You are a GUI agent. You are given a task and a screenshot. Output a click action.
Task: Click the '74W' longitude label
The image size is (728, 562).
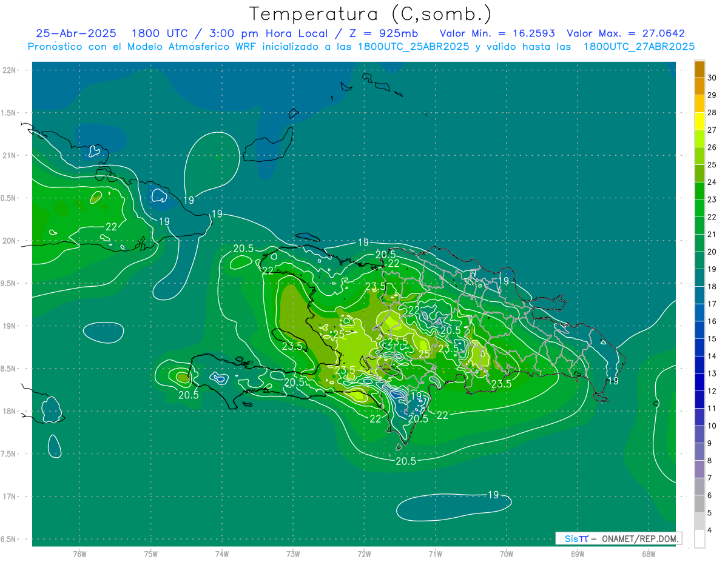click(221, 554)
